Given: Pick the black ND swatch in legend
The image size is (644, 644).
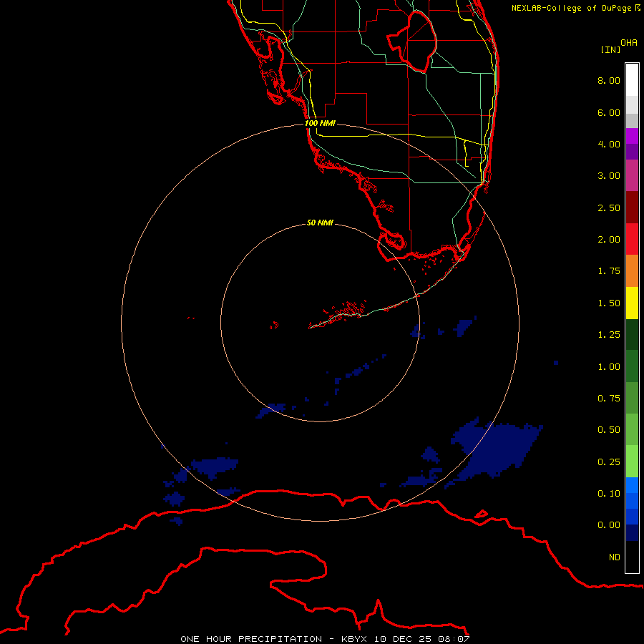Looking at the screenshot, I should pyautogui.click(x=632, y=557).
